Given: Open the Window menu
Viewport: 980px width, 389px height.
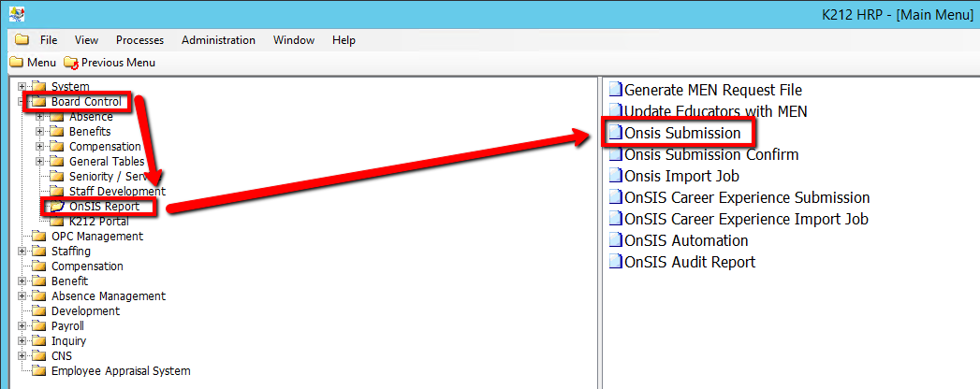Looking at the screenshot, I should click(x=293, y=40).
